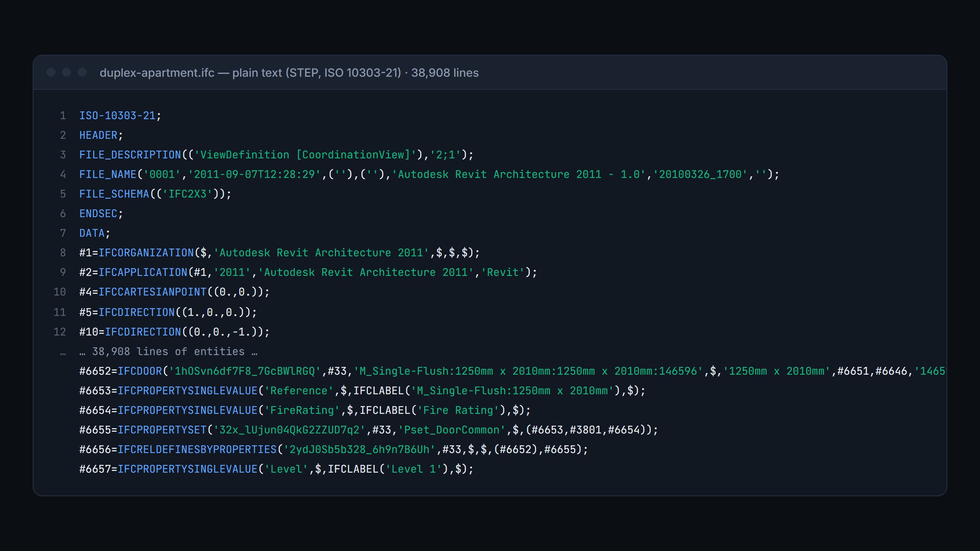
Task: Click the IFCRELDEFINESBYPROPERTIES entity name
Action: tap(197, 449)
